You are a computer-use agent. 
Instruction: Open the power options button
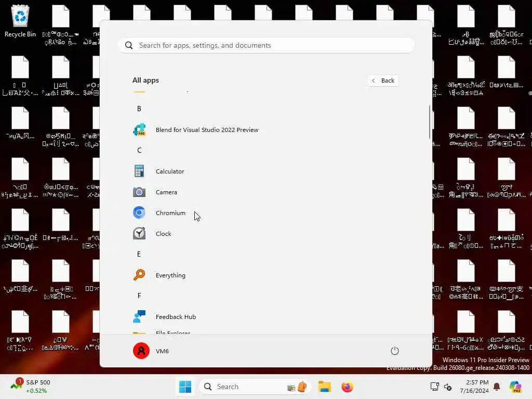click(395, 351)
